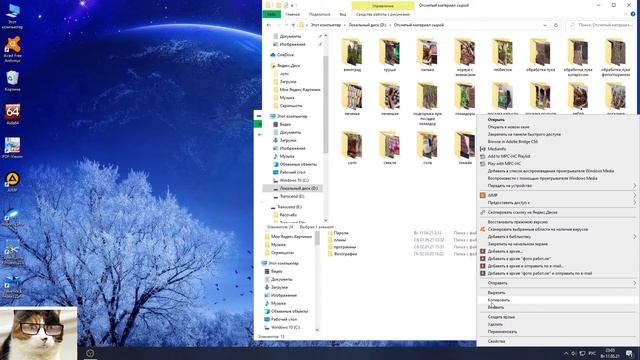Open the груши folder
The width and height of the screenshot is (640, 360).
[390, 55]
